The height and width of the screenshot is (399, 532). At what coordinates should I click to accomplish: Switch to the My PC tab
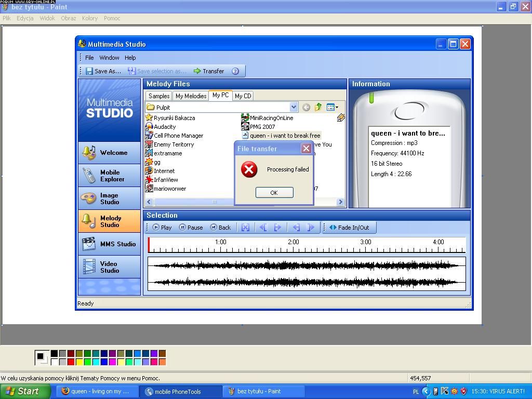point(220,96)
